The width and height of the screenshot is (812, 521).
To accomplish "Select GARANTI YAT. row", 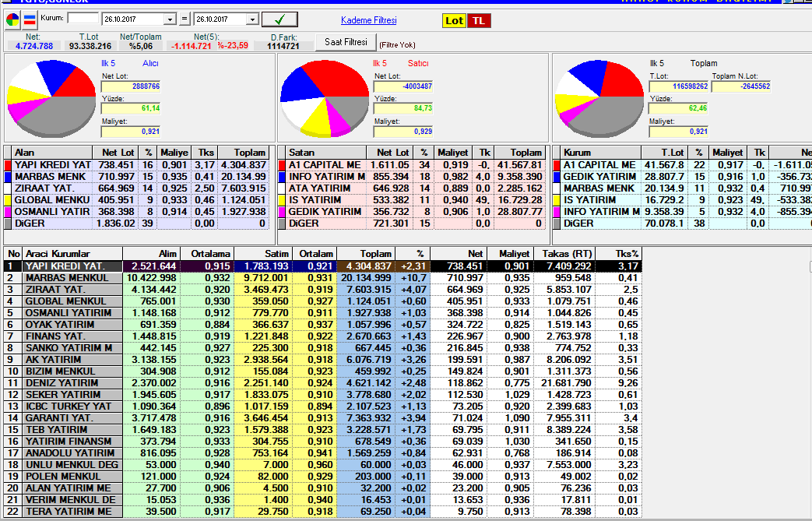I will tap(322, 418).
